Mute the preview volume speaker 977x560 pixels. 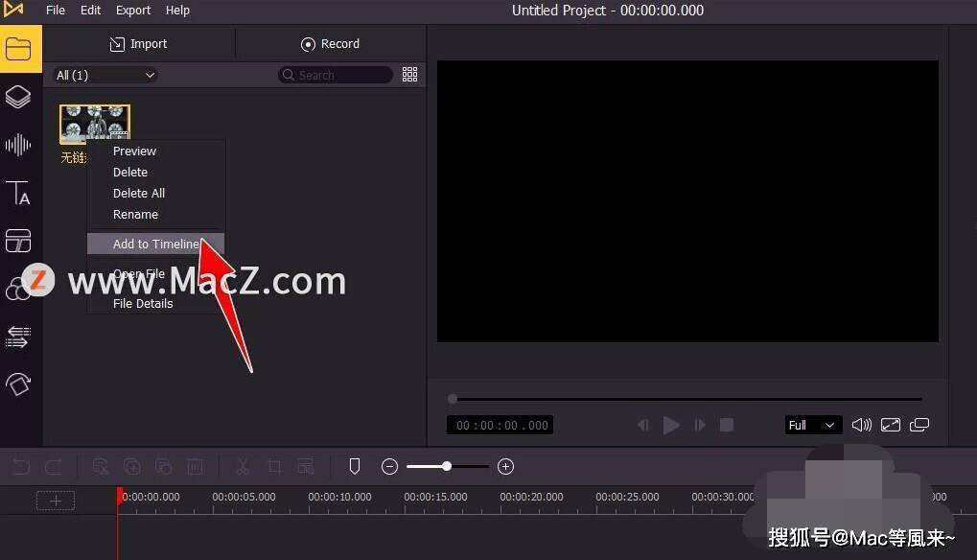[x=862, y=425]
